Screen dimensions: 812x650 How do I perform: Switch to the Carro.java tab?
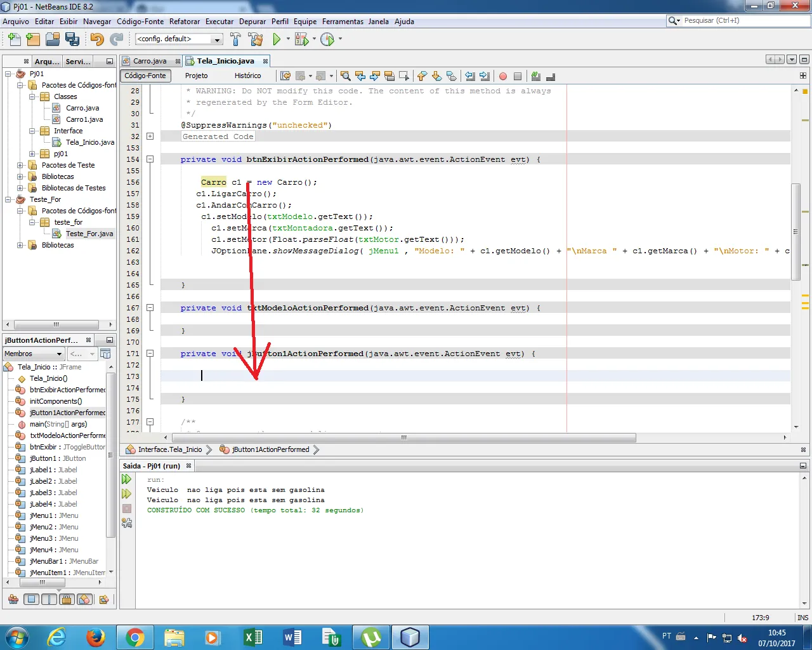(x=150, y=61)
